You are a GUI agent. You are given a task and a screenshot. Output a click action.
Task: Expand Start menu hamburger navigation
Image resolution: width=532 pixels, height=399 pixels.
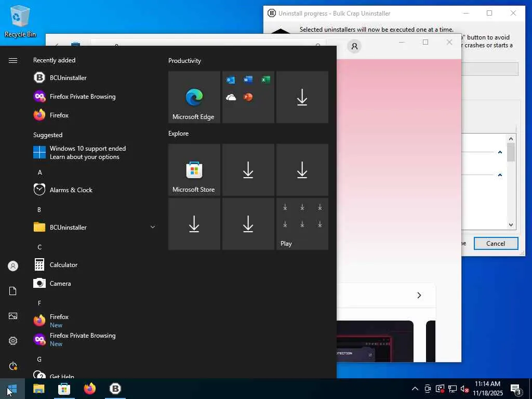(x=13, y=60)
